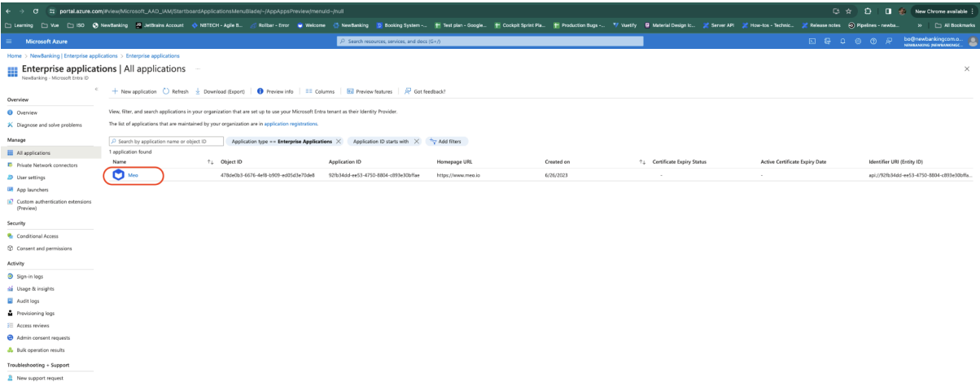Remove the Application ID starts with filter
Image resolution: width=980 pixels, height=391 pixels.
pyautogui.click(x=417, y=141)
